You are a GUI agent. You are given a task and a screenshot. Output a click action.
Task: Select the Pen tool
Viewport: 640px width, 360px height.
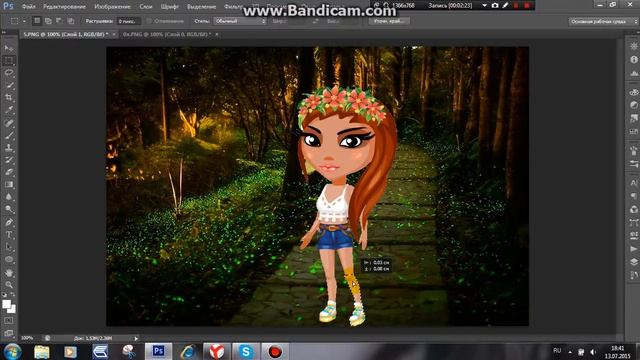[9, 222]
